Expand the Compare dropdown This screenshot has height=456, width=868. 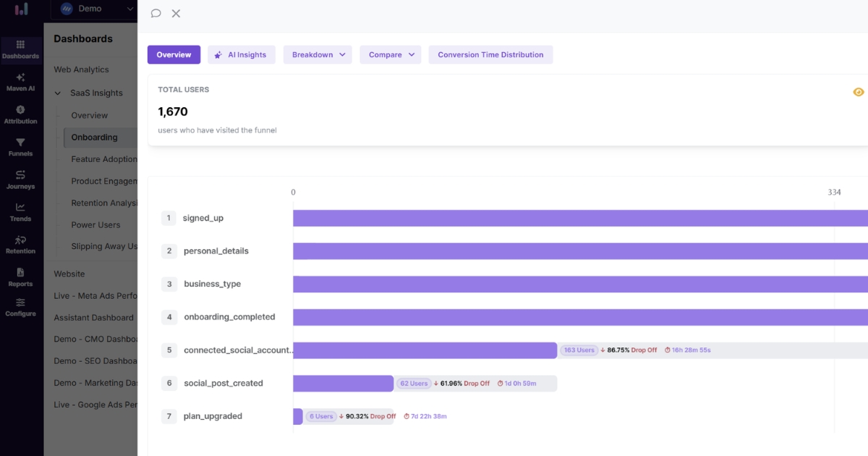point(391,54)
